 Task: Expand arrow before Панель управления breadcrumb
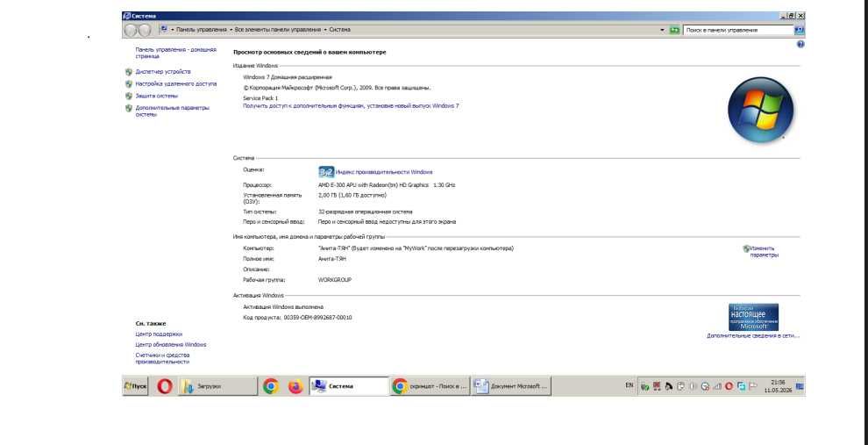coord(173,30)
